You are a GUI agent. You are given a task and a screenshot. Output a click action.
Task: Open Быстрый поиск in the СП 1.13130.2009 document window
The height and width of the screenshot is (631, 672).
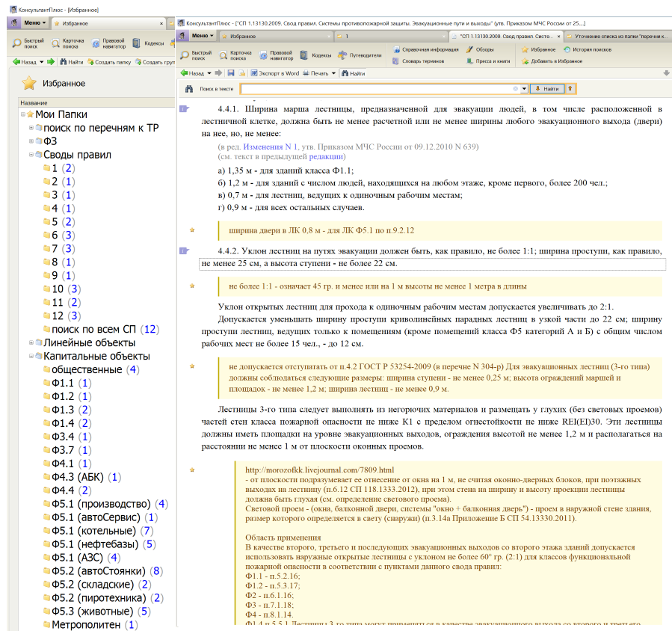coord(196,55)
